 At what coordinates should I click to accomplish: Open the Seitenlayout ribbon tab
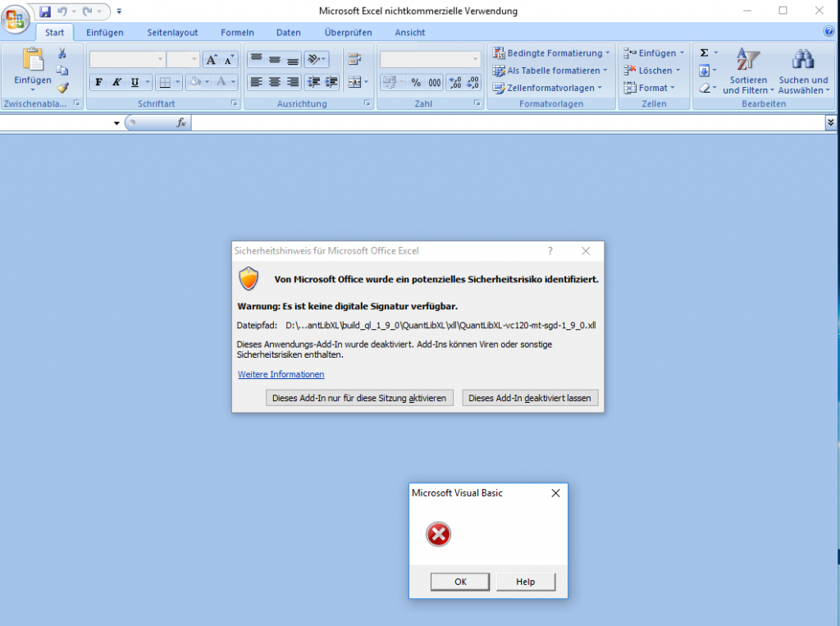[172, 33]
